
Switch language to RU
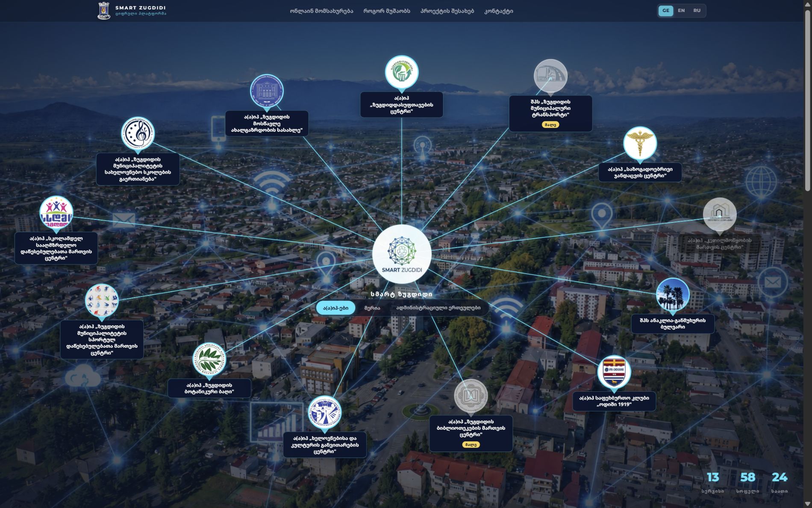click(x=697, y=11)
